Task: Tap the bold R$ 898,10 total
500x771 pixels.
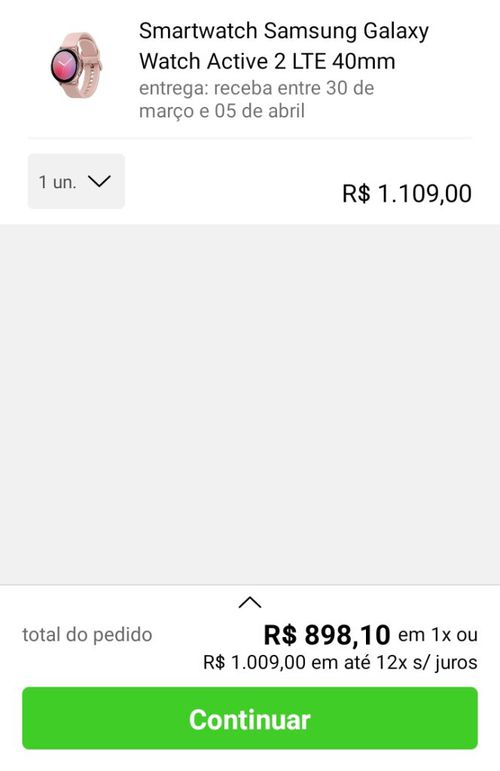Action: tap(327, 634)
